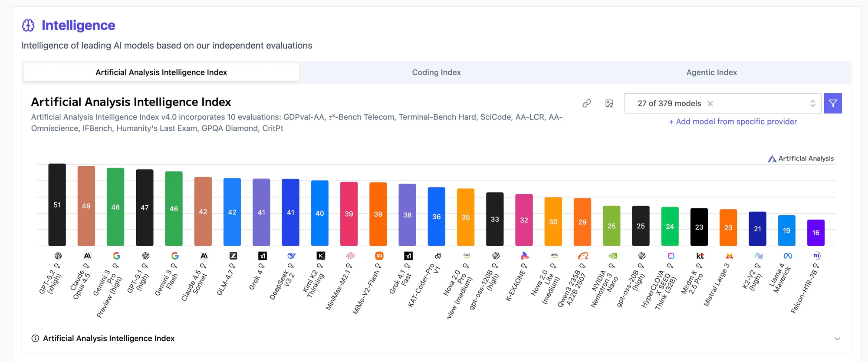Click Add model from specific provider
Image resolution: width=868 pixels, height=362 pixels.
(x=733, y=122)
